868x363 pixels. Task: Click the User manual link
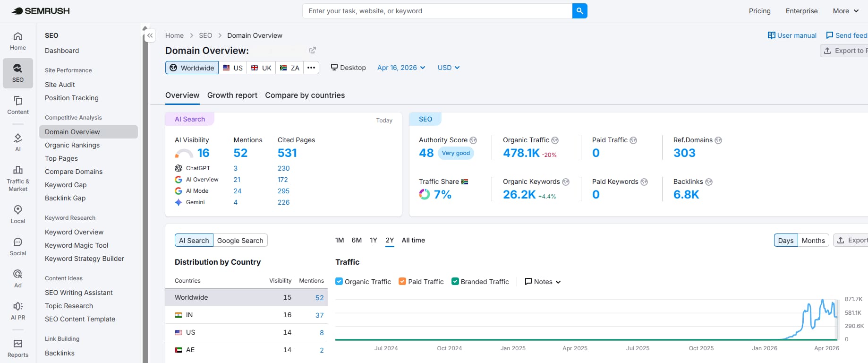pyautogui.click(x=792, y=35)
